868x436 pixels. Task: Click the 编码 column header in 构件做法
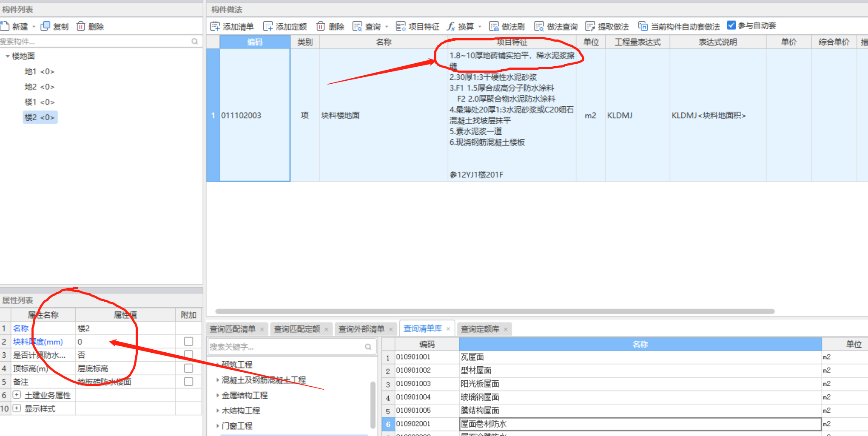(x=255, y=42)
